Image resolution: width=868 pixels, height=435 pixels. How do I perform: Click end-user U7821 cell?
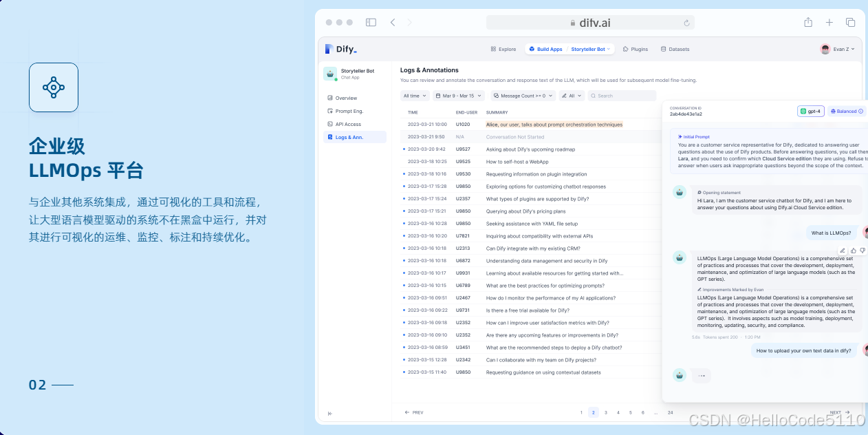[x=463, y=236]
